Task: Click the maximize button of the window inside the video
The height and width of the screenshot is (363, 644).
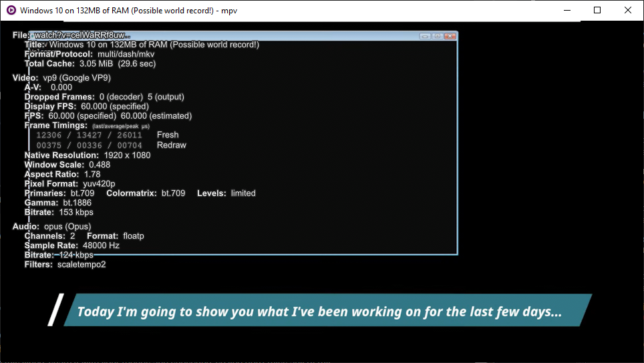Action: pyautogui.click(x=438, y=36)
